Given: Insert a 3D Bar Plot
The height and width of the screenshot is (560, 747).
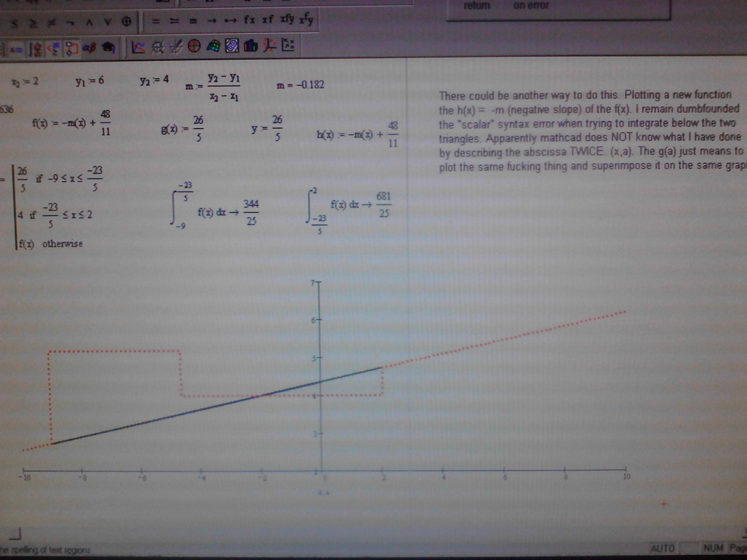Looking at the screenshot, I should [251, 46].
